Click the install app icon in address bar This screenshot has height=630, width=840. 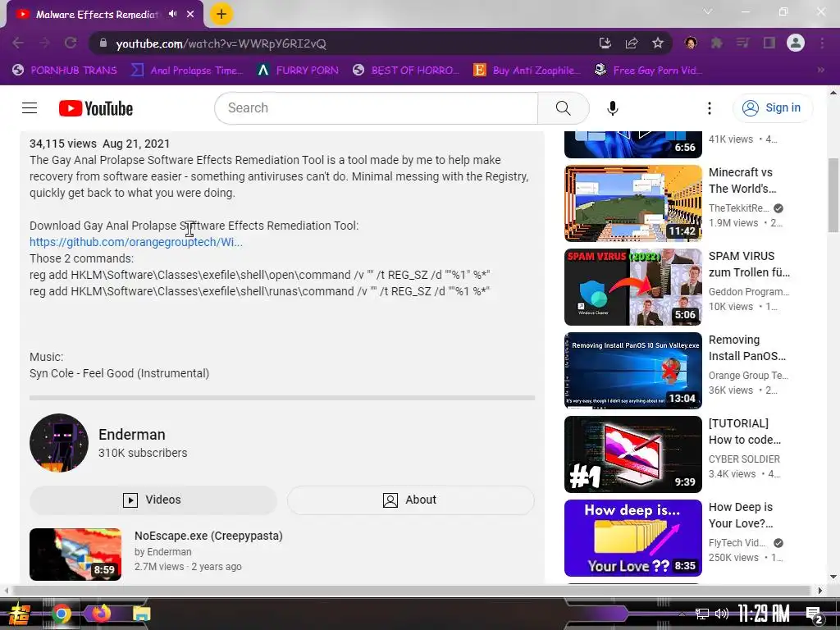tap(605, 43)
